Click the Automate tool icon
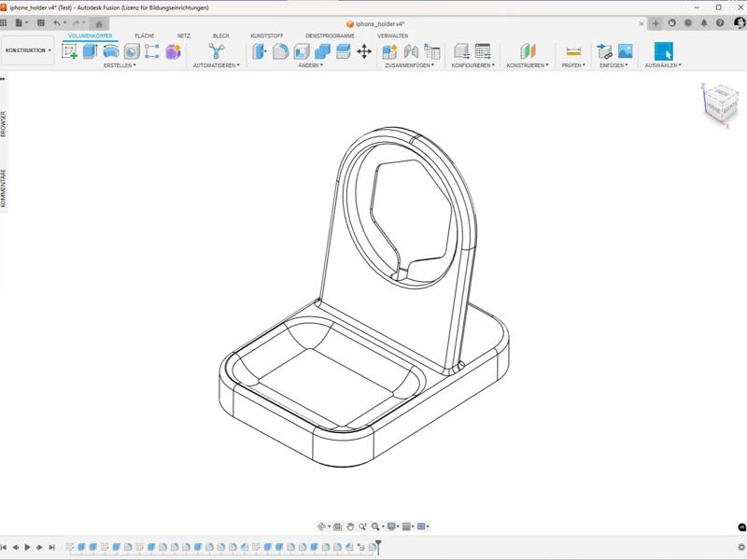 pyautogui.click(x=216, y=51)
